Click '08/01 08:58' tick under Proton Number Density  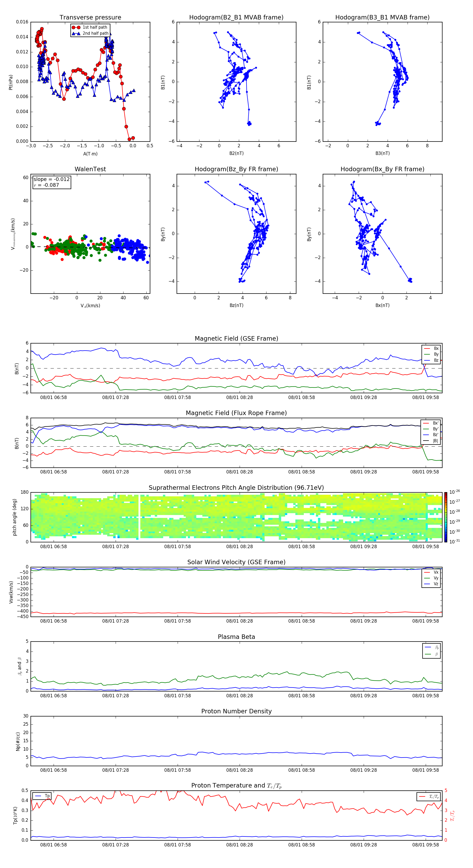[301, 770]
